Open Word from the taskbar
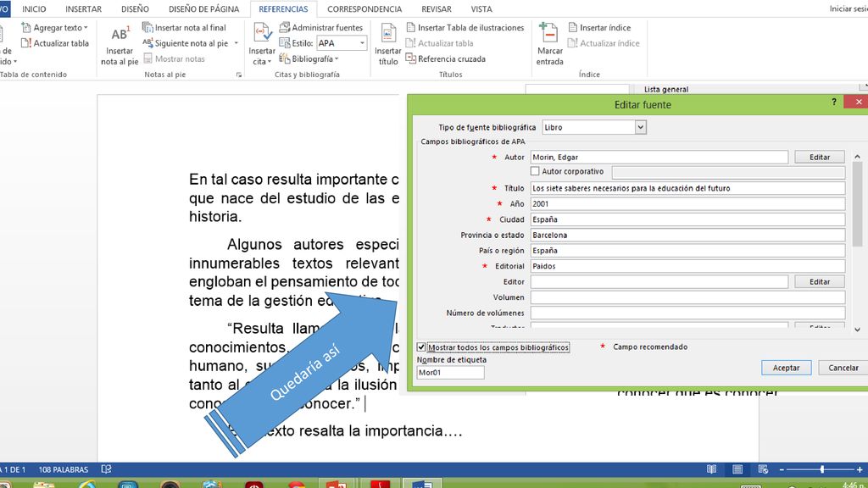 (x=422, y=484)
